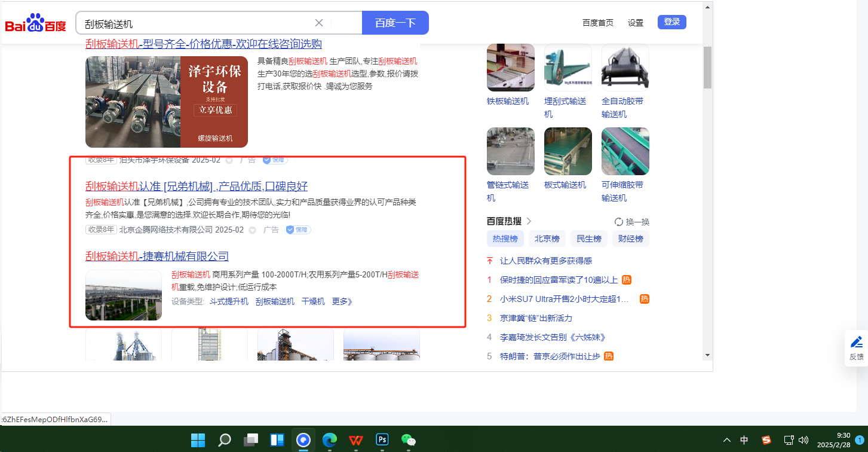Image resolution: width=868 pixels, height=452 pixels.
Task: Launch Photoshop from the taskbar
Action: [x=382, y=440]
